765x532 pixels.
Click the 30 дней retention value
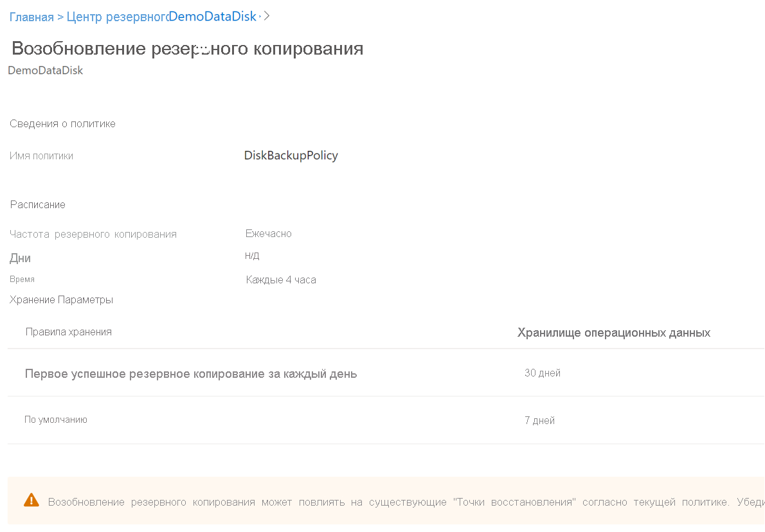(542, 373)
